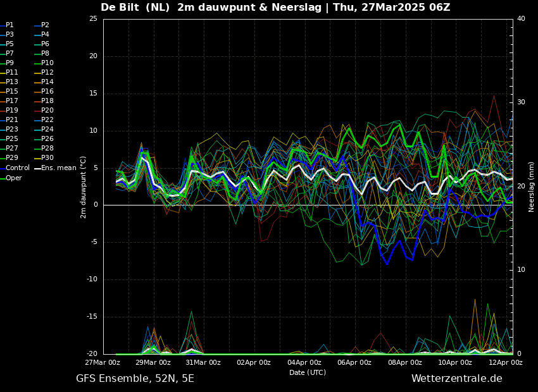Click the P1 legend entry
This screenshot has width=538, height=392.
7,25
